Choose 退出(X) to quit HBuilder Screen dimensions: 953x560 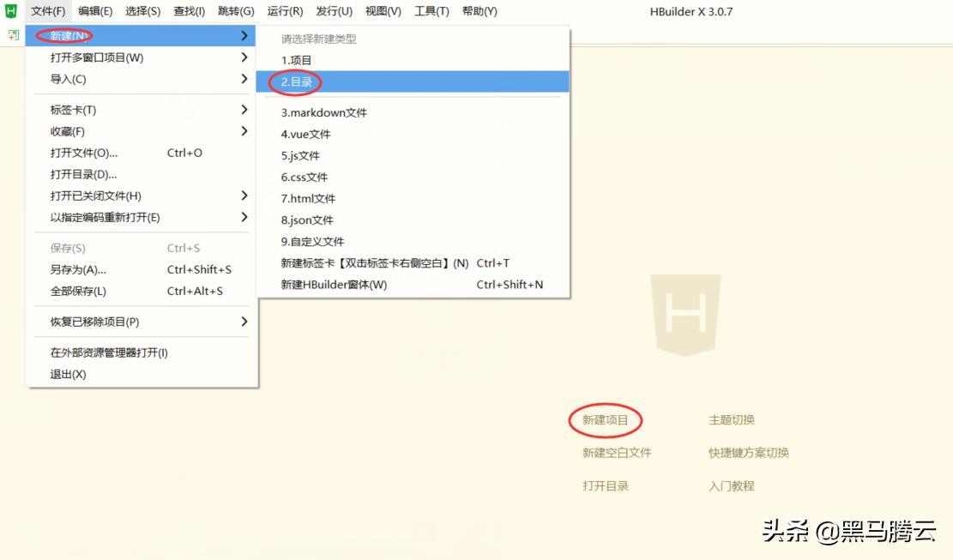pos(141,375)
